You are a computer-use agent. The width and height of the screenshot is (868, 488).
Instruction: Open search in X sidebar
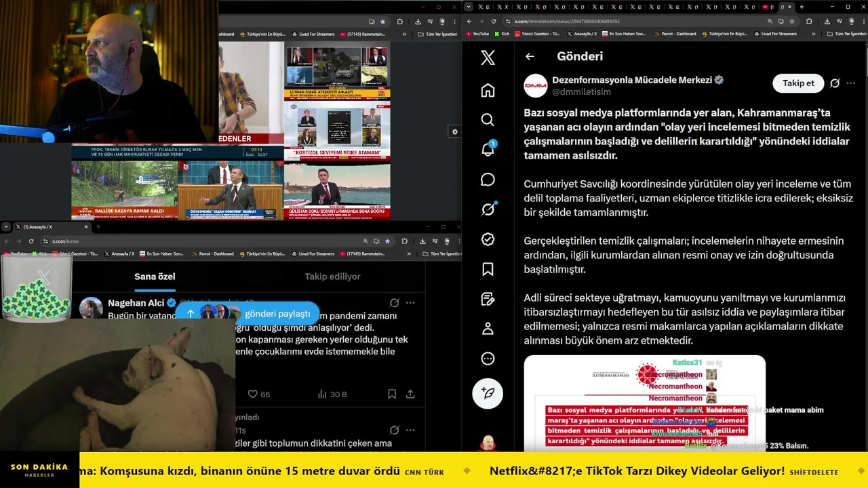coord(488,120)
